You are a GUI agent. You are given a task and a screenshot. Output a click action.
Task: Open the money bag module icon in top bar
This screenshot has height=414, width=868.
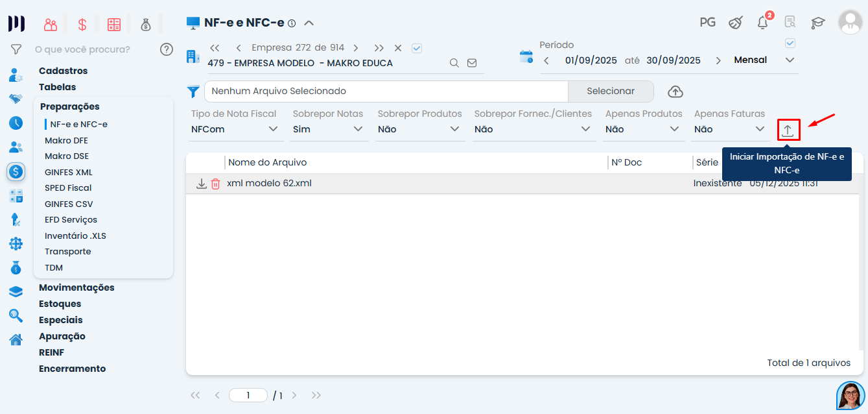click(146, 25)
